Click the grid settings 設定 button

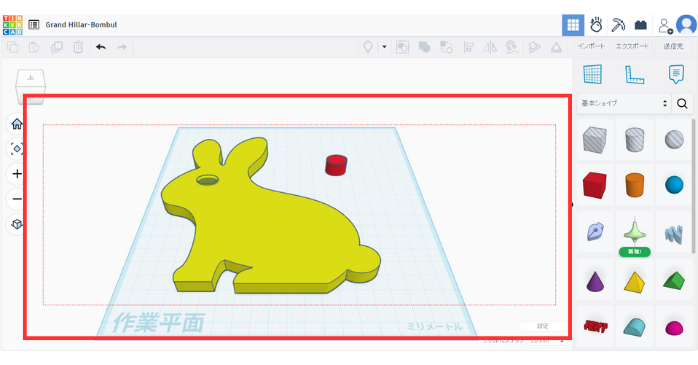pyautogui.click(x=543, y=326)
